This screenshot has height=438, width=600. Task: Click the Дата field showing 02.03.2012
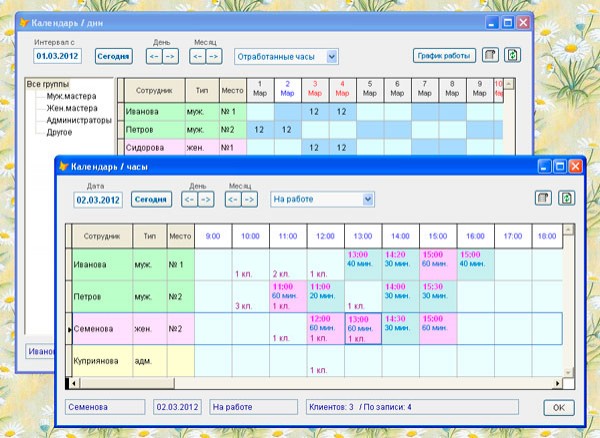click(98, 200)
